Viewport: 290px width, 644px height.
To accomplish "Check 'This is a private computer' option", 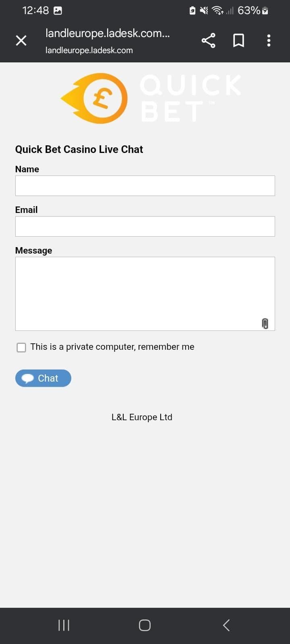I will 21,347.
